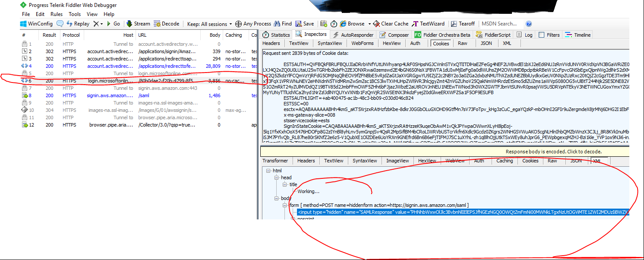
Task: Open the Tools menu
Action: click(75, 14)
